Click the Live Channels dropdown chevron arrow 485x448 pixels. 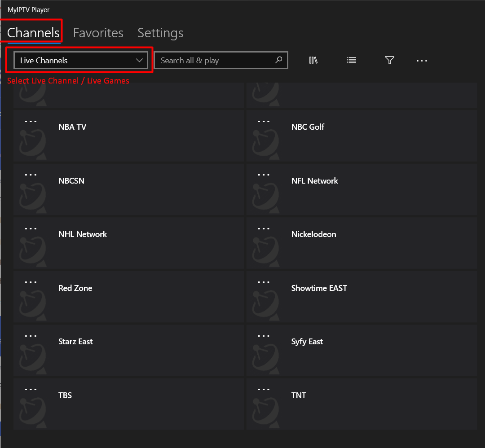pos(139,61)
